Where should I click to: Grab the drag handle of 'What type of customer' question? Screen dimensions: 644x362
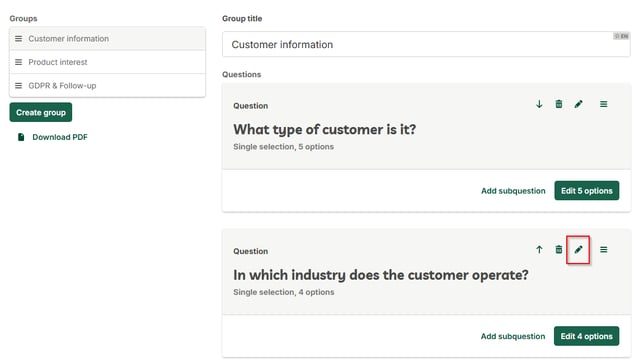tap(603, 104)
